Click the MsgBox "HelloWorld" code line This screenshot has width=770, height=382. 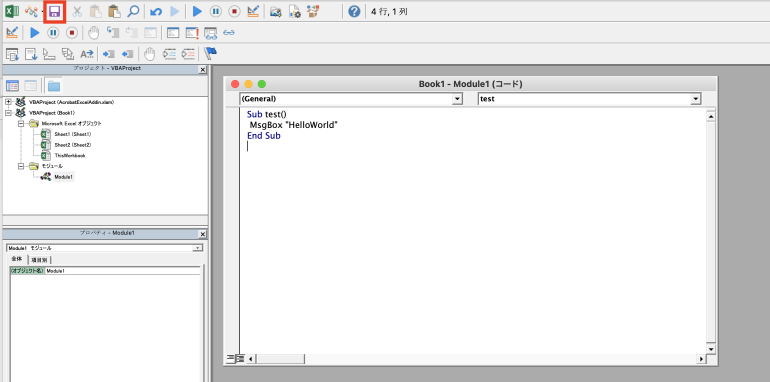(x=294, y=125)
